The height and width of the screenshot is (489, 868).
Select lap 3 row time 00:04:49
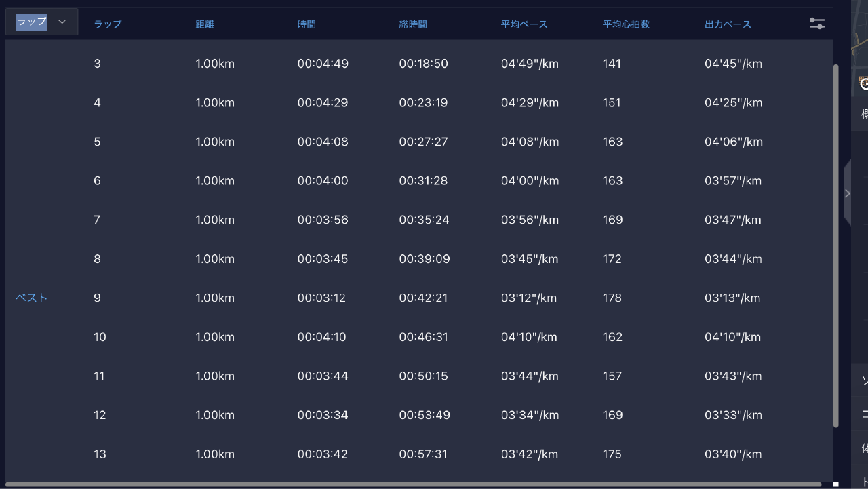click(x=323, y=64)
